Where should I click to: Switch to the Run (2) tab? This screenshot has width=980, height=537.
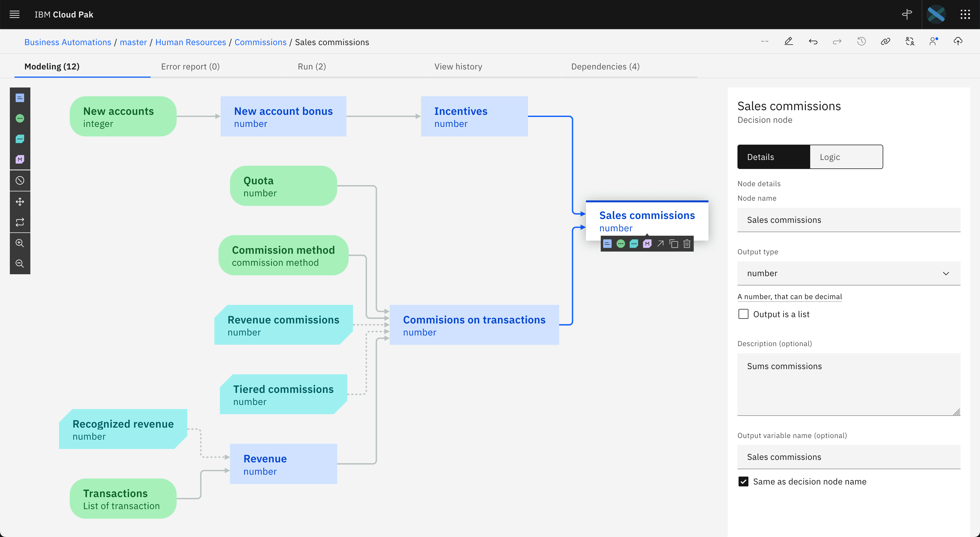click(x=311, y=66)
